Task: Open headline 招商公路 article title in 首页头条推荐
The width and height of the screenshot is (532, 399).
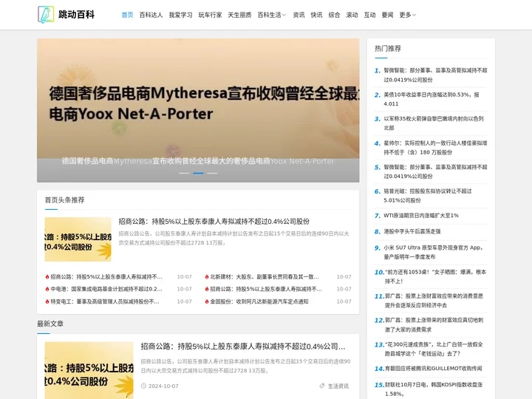Action: click(214, 222)
